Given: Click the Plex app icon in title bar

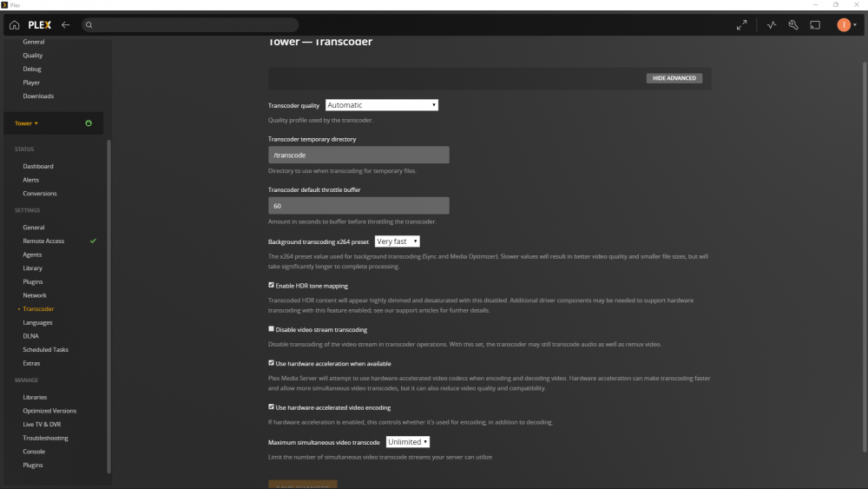Looking at the screenshot, I should (4, 5).
